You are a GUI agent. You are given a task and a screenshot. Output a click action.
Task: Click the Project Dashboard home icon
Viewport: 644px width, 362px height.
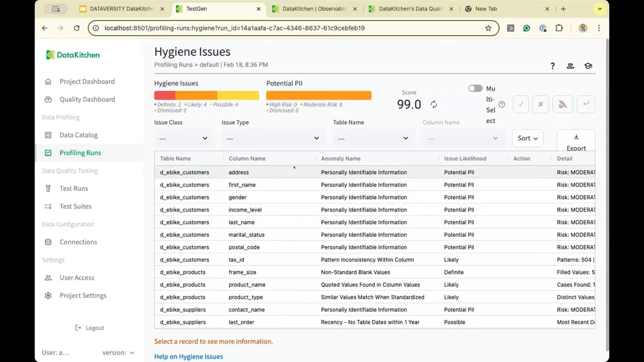(48, 81)
